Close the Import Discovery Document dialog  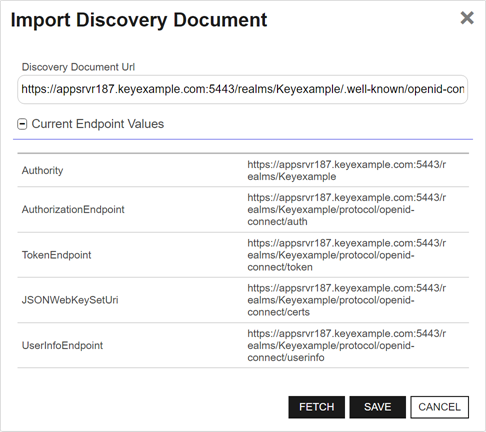click(467, 18)
